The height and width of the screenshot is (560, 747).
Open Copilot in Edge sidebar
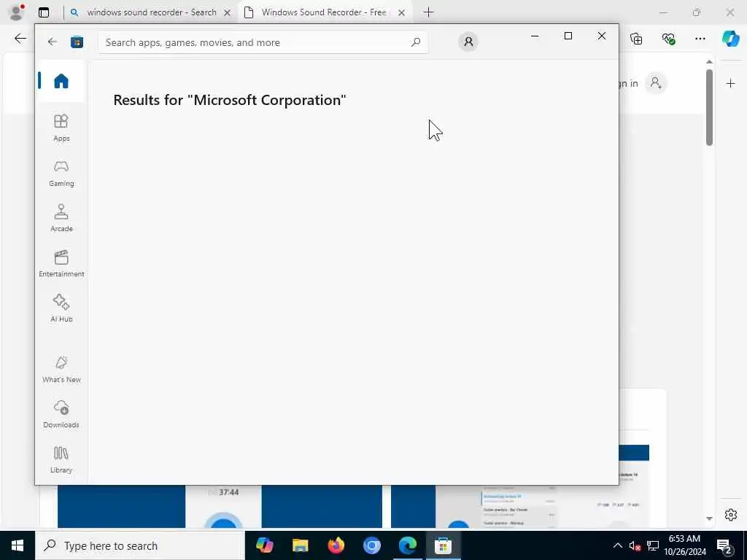point(730,39)
